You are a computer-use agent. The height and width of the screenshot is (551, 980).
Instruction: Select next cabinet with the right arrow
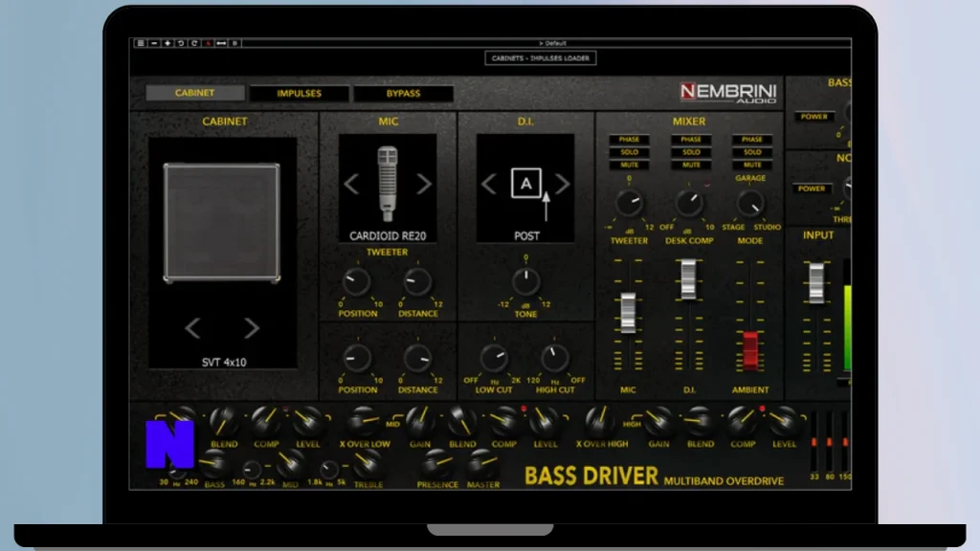(252, 328)
